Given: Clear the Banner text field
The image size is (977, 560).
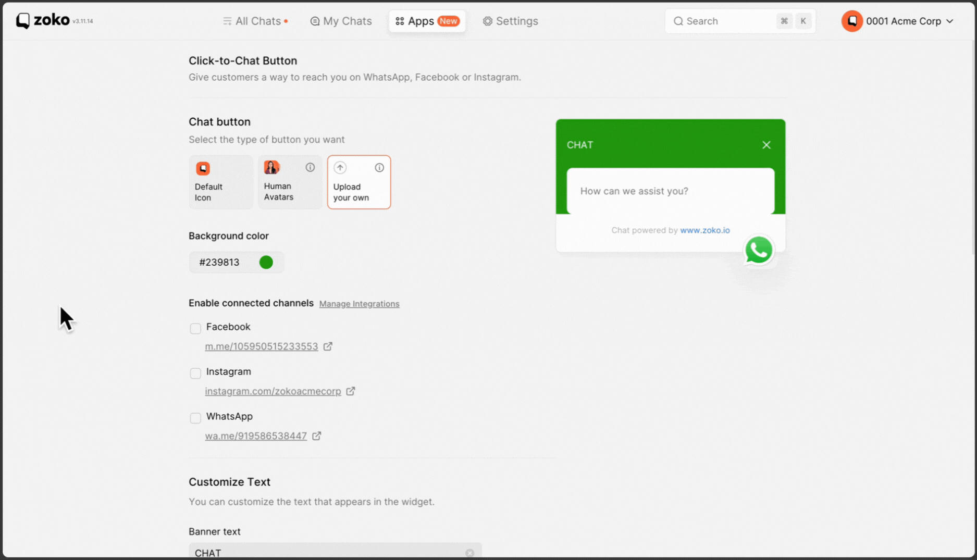Looking at the screenshot, I should pyautogui.click(x=469, y=553).
